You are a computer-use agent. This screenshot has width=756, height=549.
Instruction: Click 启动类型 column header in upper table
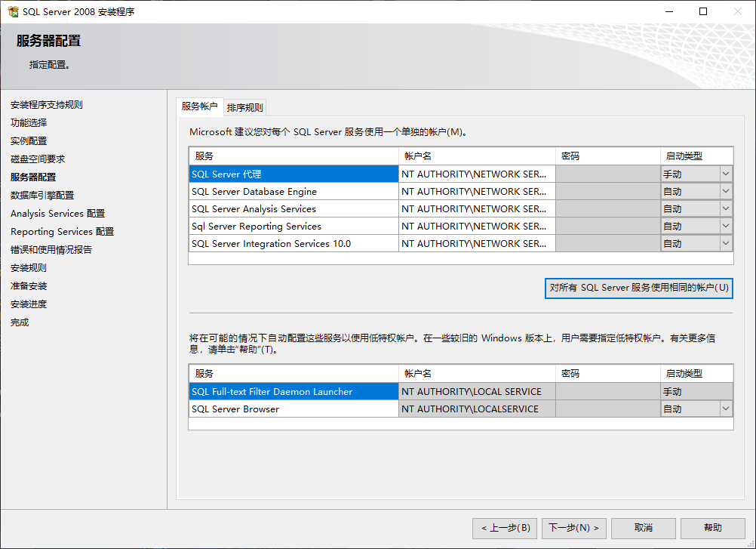coord(696,156)
